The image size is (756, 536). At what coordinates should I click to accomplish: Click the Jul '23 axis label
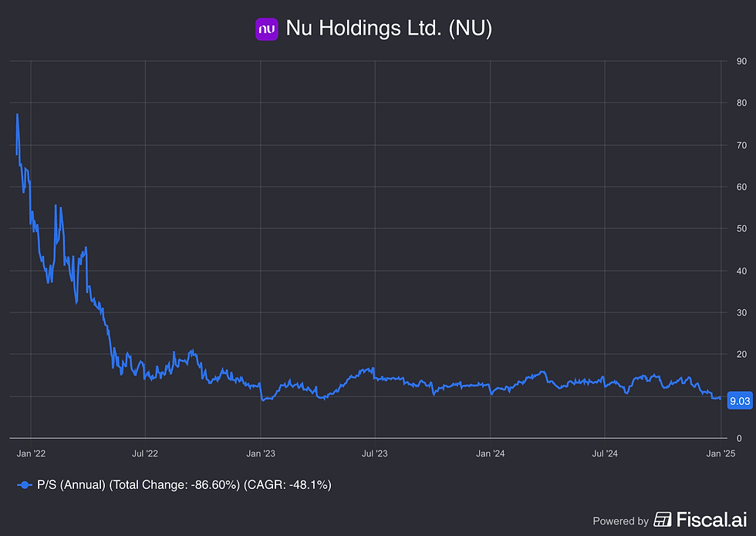pyautogui.click(x=375, y=453)
